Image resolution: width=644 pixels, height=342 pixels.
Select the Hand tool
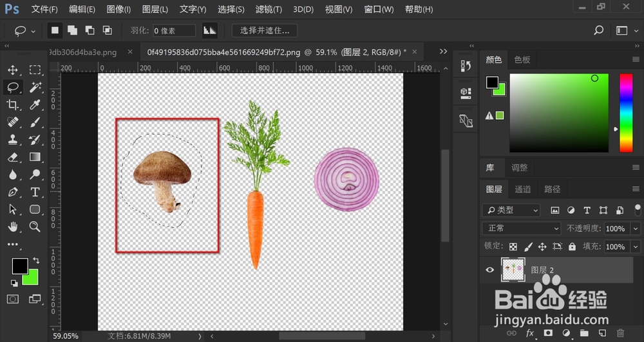(13, 227)
